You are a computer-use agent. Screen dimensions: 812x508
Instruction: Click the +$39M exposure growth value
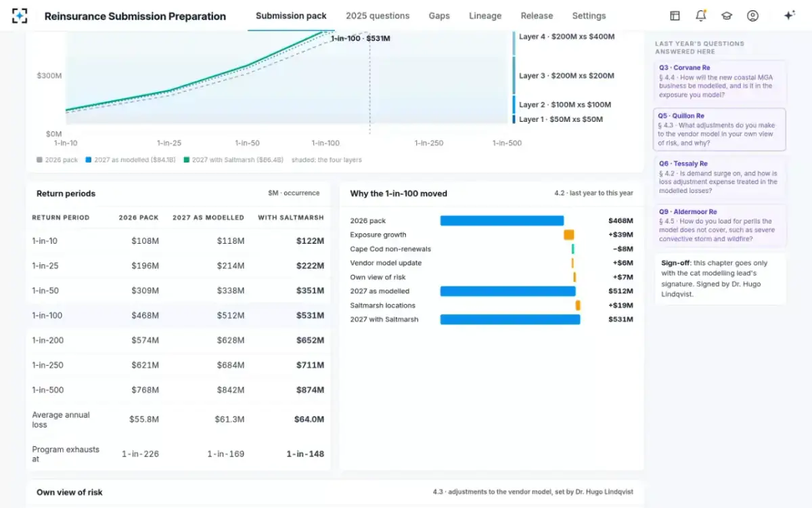click(622, 235)
